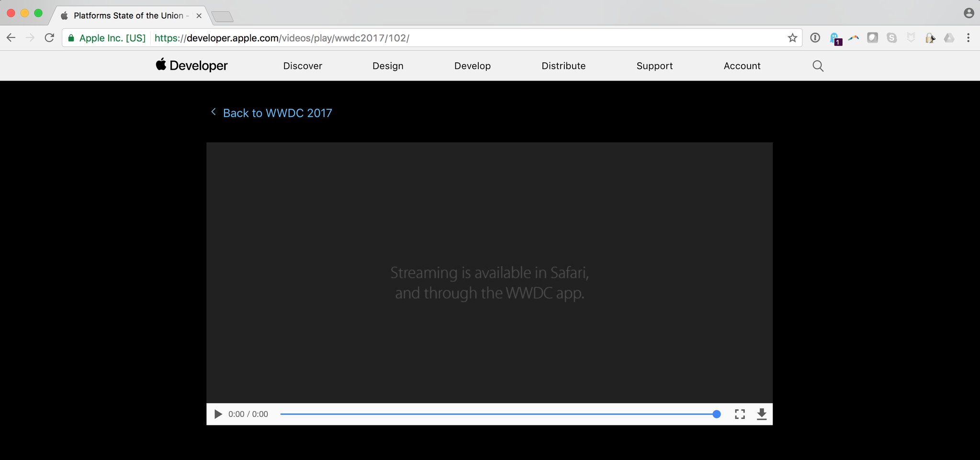Open the Discover menu item
The image size is (980, 460).
303,66
